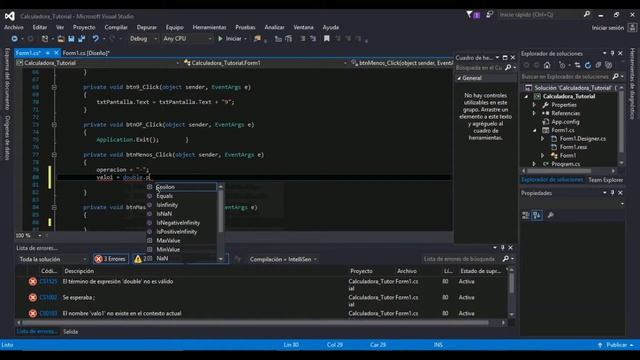Click the quick launch search magnifier icon
The height and width of the screenshot is (360, 640).
(x=587, y=14)
